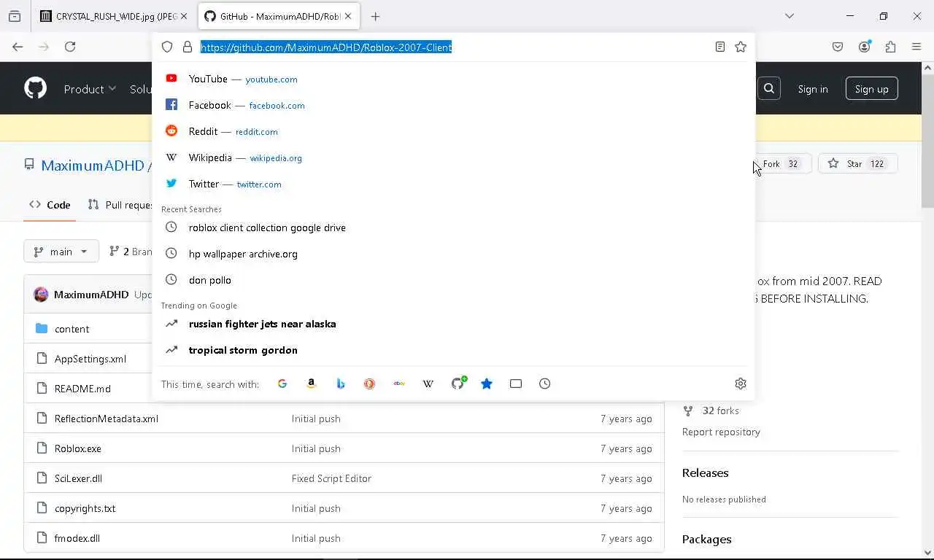Open MaximumADHD owner profile link
Image resolution: width=934 pixels, height=560 pixels.
pos(93,166)
